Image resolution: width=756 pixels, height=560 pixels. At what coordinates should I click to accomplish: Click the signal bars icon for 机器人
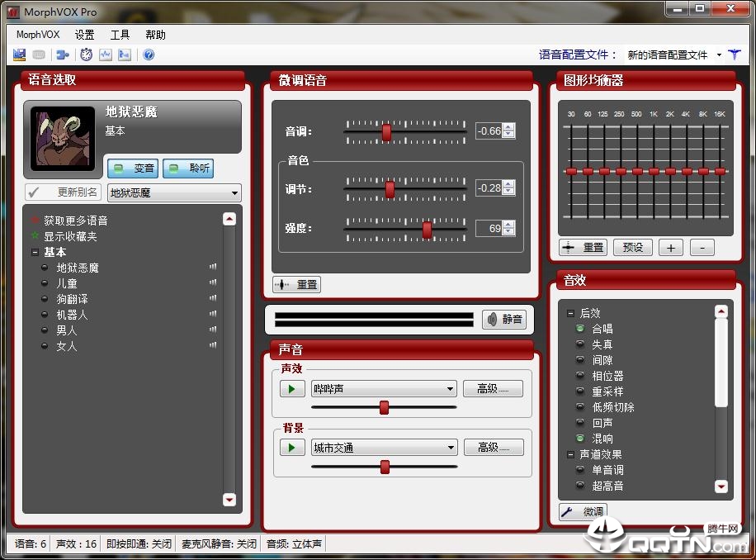coord(213,314)
